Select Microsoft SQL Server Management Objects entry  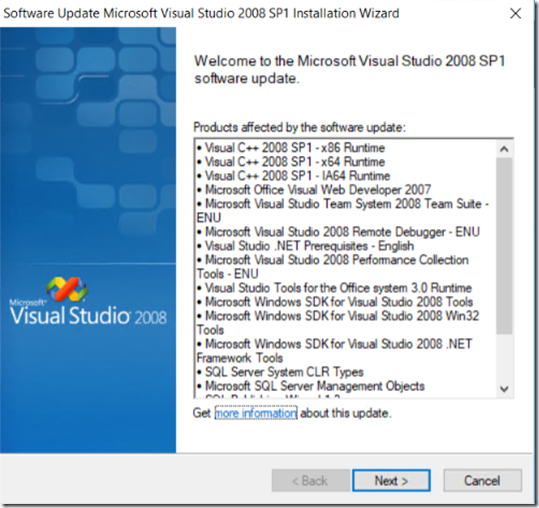[311, 386]
